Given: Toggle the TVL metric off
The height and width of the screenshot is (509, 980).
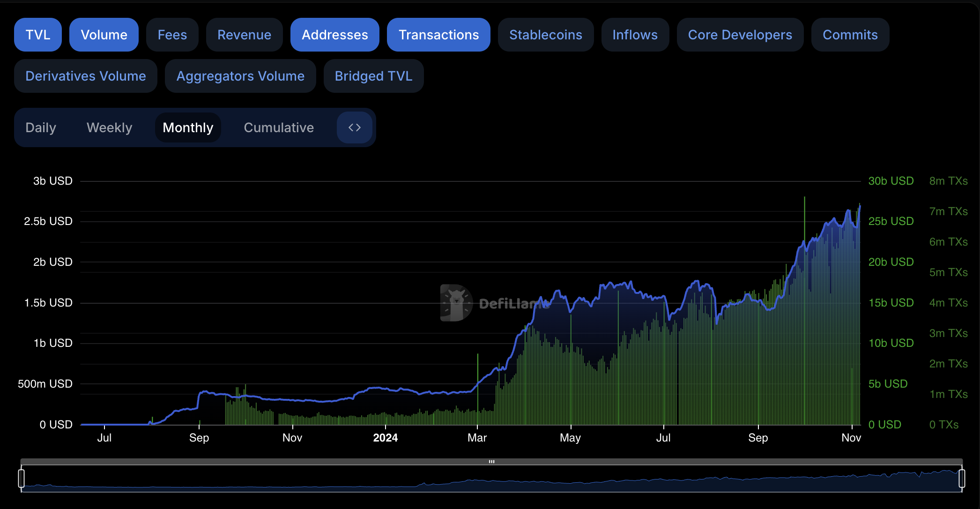Looking at the screenshot, I should coord(38,35).
